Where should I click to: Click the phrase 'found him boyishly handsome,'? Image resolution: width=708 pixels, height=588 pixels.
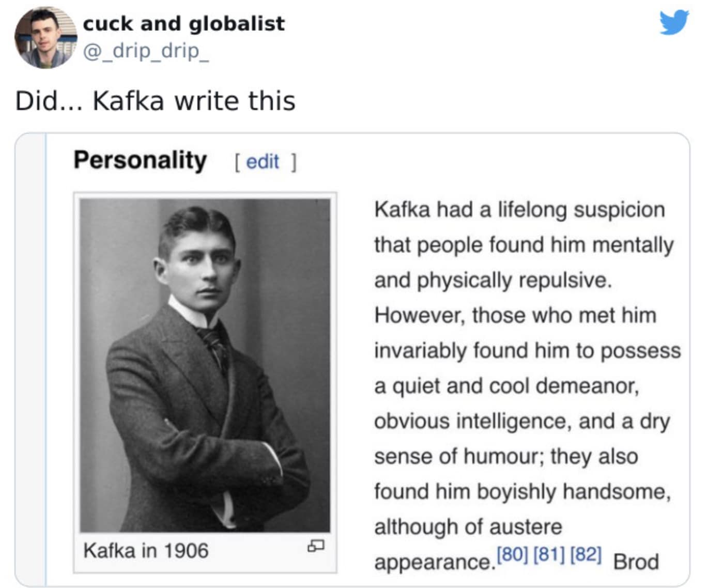coord(522,491)
